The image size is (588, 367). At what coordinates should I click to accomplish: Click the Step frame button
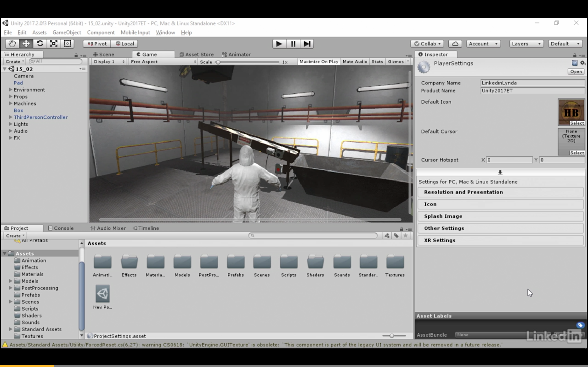[x=307, y=44]
